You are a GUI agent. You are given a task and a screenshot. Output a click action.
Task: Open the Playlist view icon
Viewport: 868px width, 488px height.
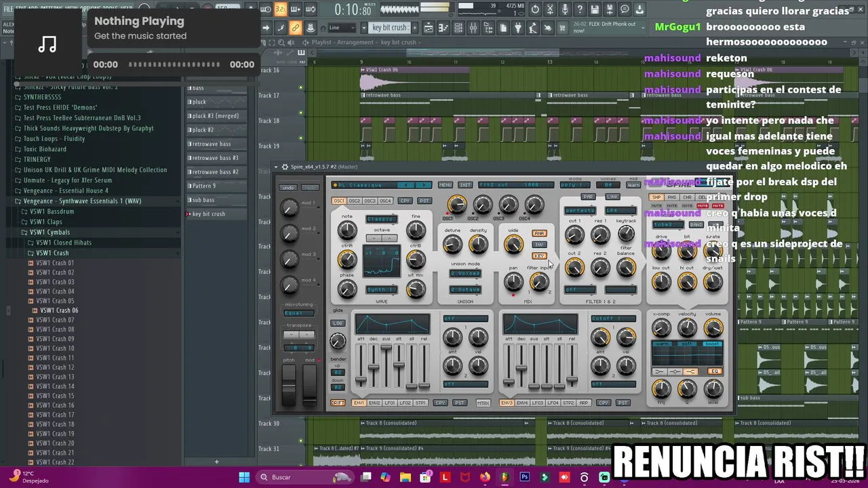[x=428, y=28]
